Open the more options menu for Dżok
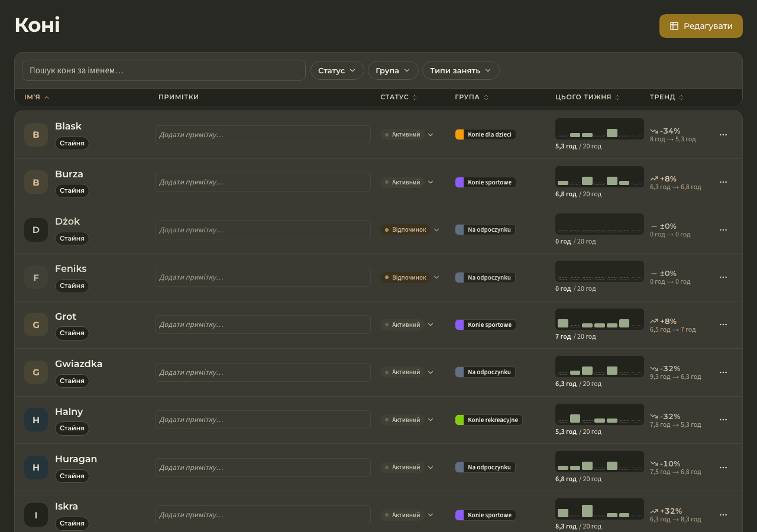This screenshot has width=757, height=532. (723, 230)
